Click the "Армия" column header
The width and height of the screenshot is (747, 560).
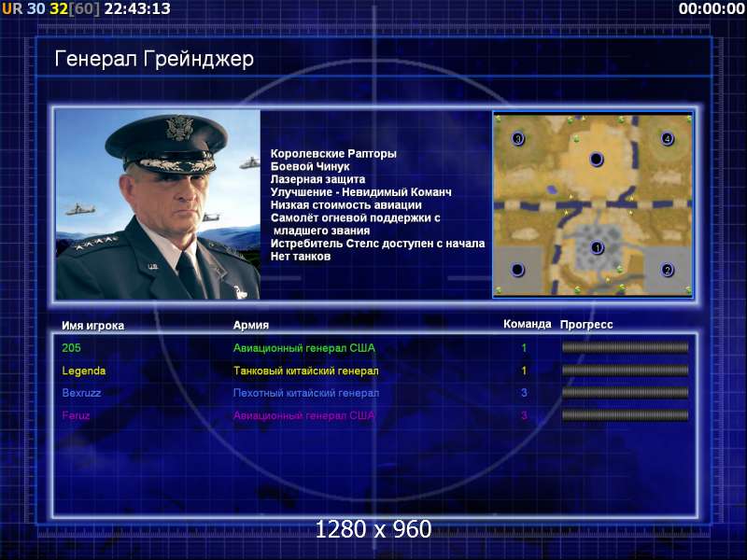click(251, 325)
